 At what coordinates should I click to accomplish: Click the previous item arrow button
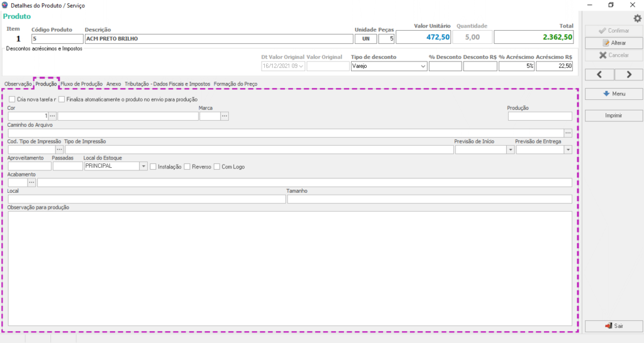point(599,75)
